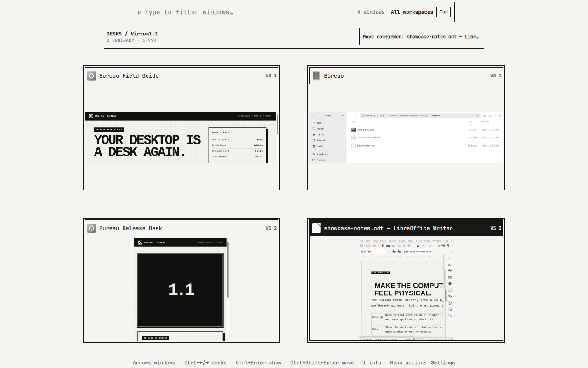This screenshot has height=368, width=588.
Task: Click the 'I info' hint
Action: click(372, 362)
